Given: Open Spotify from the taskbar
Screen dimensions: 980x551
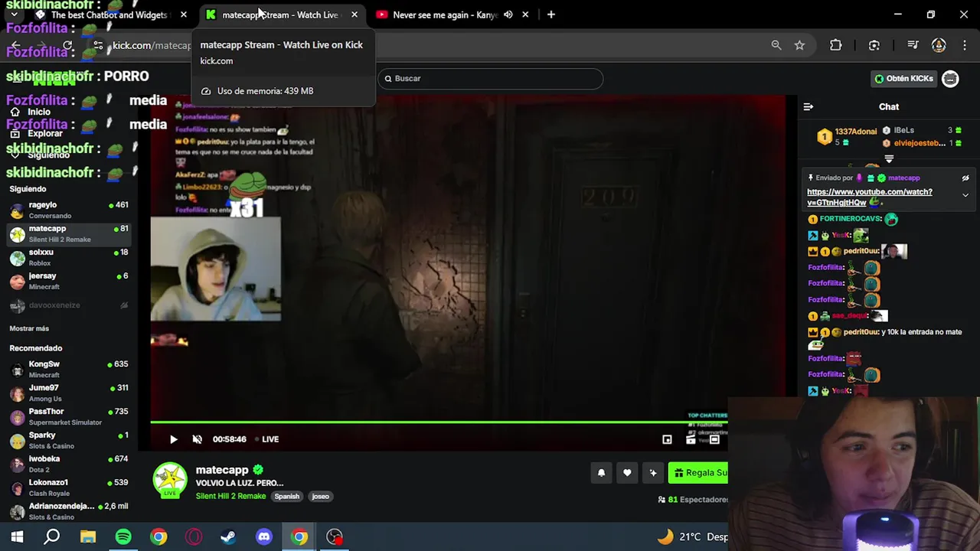Looking at the screenshot, I should [x=123, y=536].
